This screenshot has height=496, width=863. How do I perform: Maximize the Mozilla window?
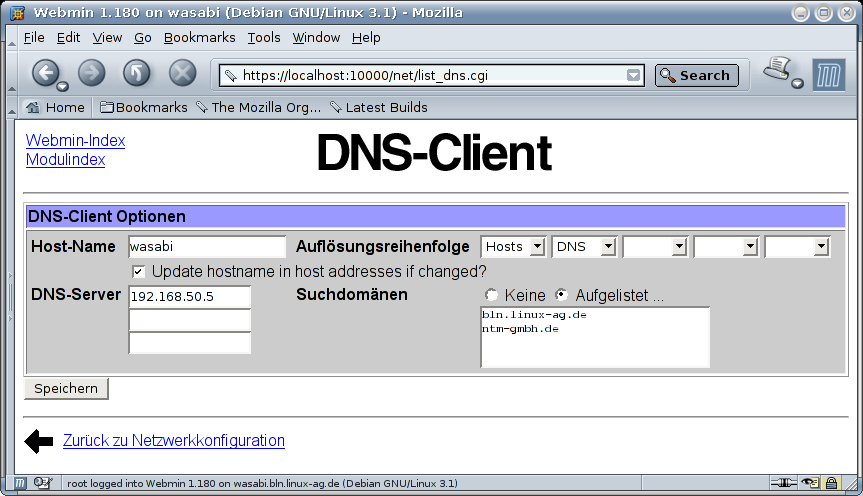pos(823,13)
